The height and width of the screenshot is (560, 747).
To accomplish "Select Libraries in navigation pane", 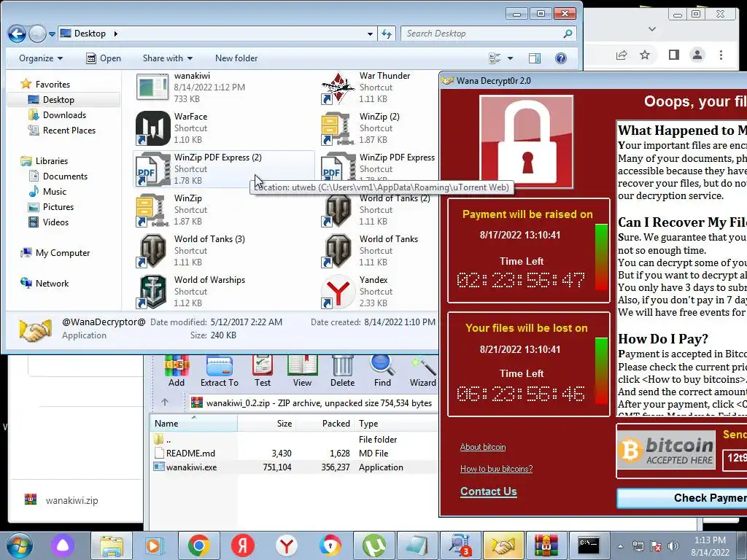I will click(44, 161).
